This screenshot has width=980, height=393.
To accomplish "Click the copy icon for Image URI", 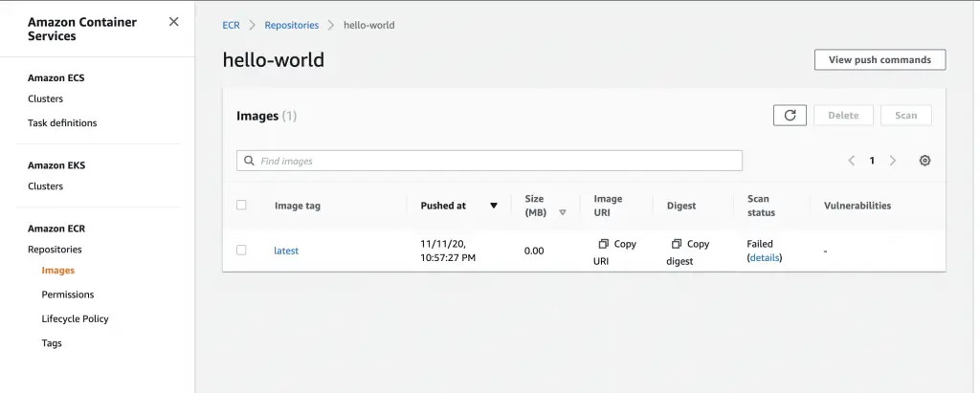I will (603, 244).
